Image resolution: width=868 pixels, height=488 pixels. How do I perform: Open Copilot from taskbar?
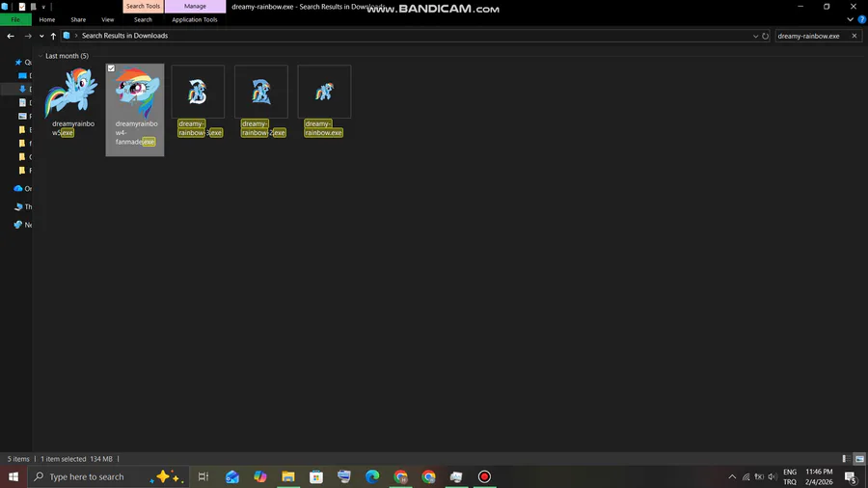(260, 476)
